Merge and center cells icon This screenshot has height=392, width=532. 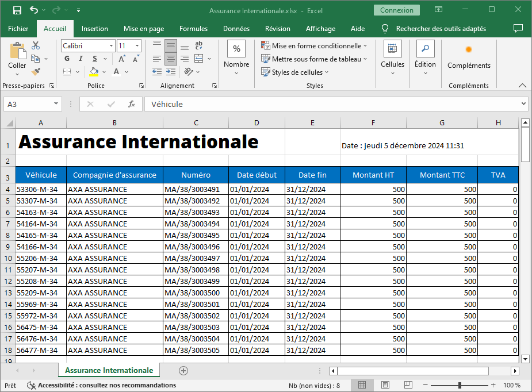(199, 59)
